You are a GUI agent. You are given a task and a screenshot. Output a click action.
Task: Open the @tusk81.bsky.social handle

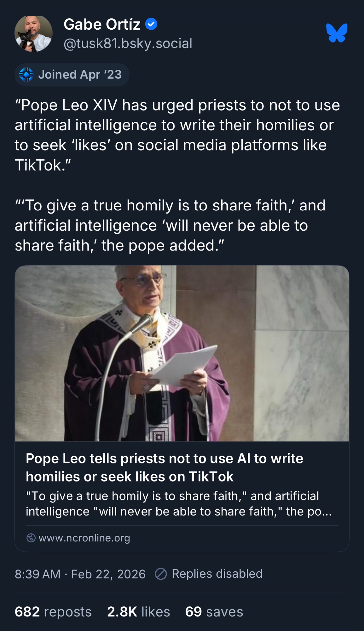tap(128, 44)
